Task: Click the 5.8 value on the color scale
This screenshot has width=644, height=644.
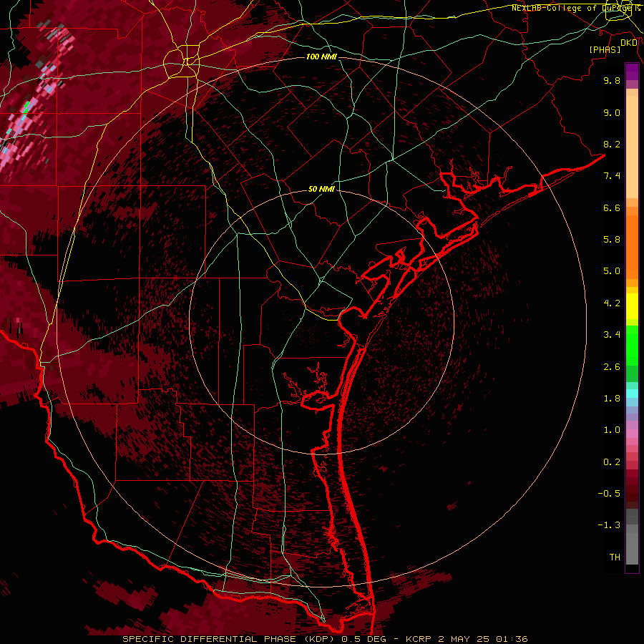Action: click(612, 240)
